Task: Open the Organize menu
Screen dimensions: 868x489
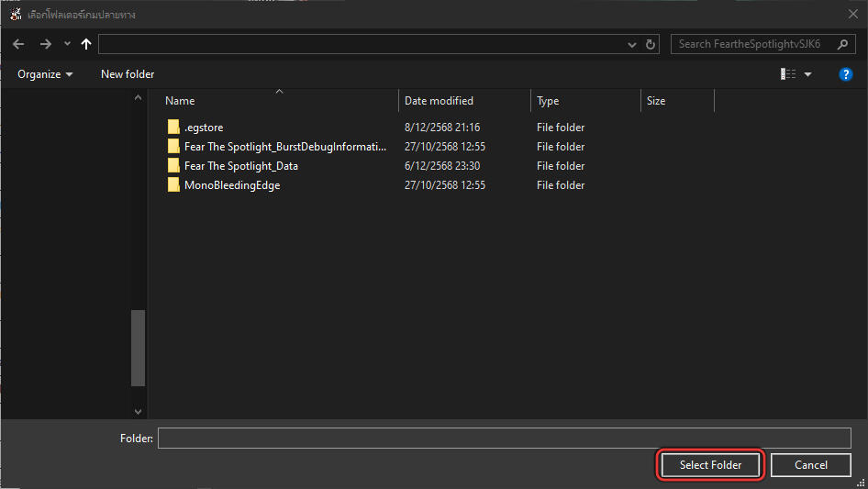Action: [45, 74]
